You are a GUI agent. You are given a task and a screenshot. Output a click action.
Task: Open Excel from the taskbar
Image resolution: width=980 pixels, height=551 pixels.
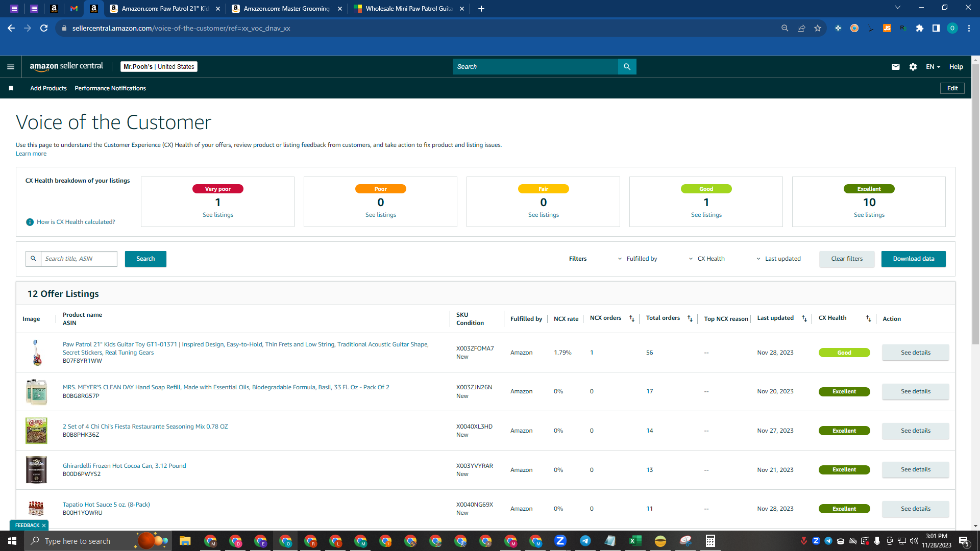[635, 541]
